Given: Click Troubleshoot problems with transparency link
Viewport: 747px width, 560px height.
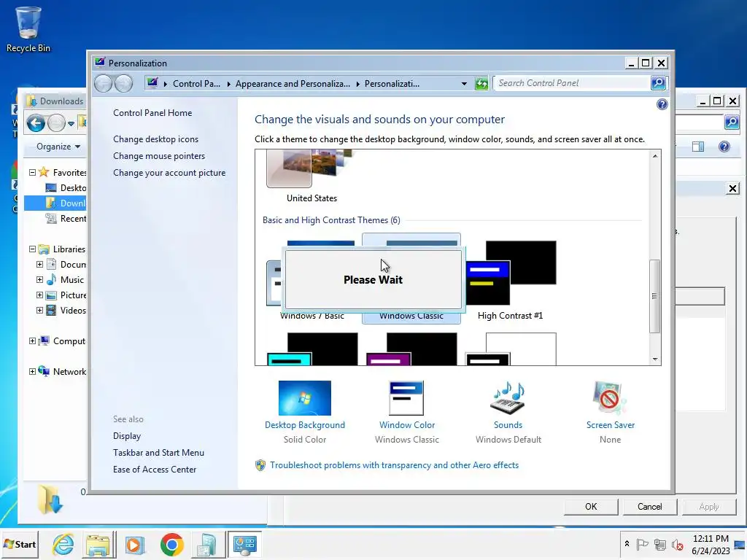Looking at the screenshot, I should pos(394,464).
